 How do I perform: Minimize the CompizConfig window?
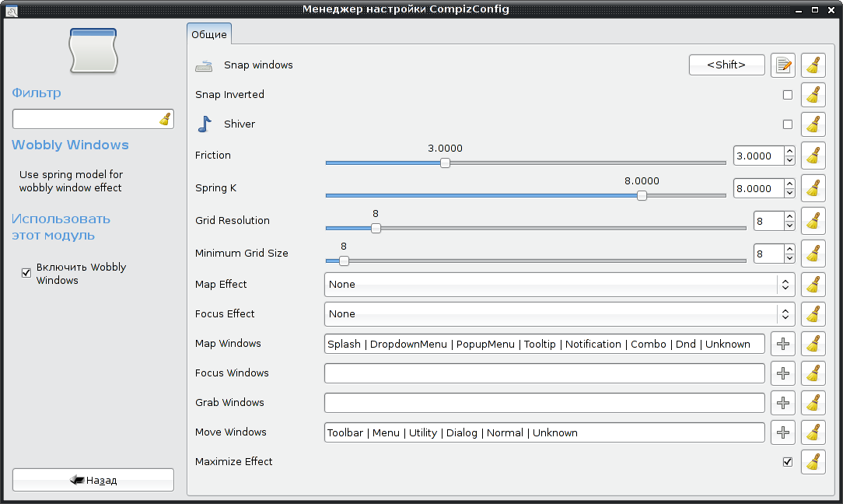pyautogui.click(x=799, y=10)
